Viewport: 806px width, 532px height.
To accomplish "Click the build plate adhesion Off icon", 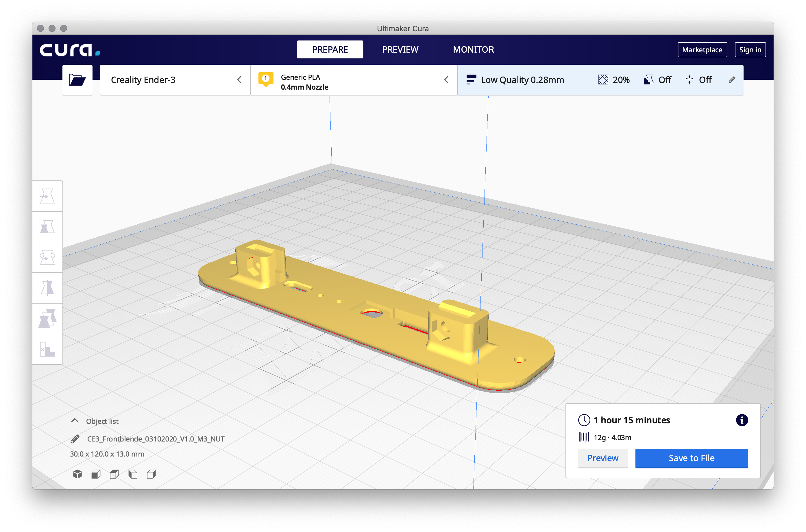I will coord(689,80).
